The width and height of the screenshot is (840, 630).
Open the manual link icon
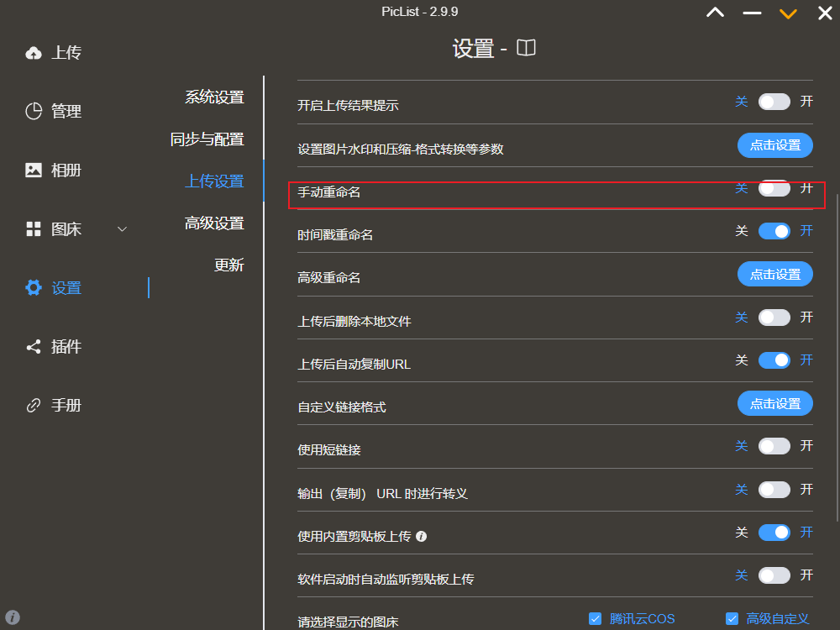click(34, 406)
